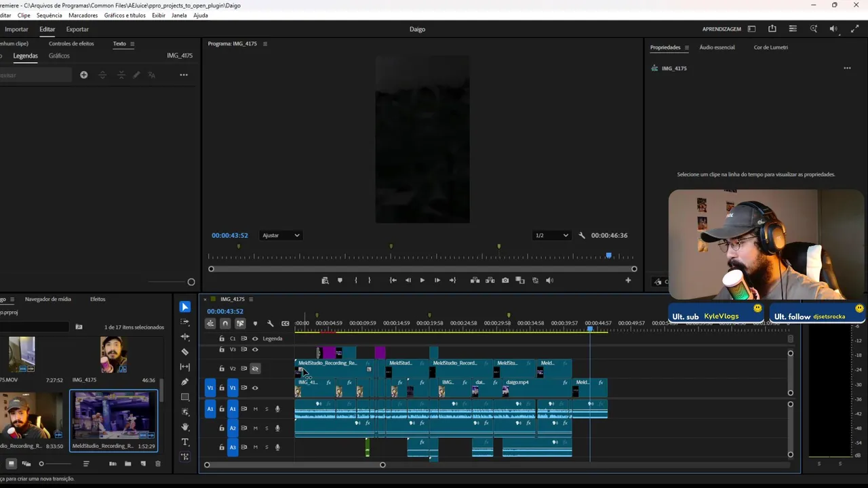868x488 pixels.
Task: Toggle voice-over record on A3 track
Action: tap(277, 447)
